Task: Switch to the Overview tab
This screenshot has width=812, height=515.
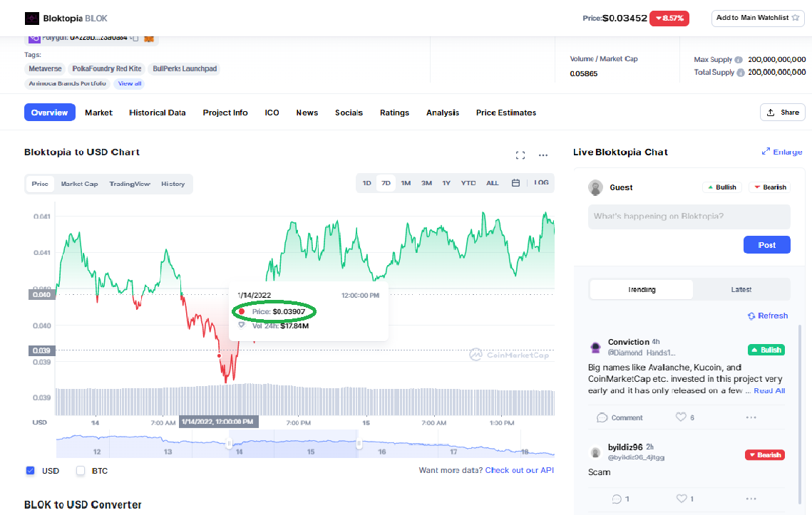Action: pos(50,113)
